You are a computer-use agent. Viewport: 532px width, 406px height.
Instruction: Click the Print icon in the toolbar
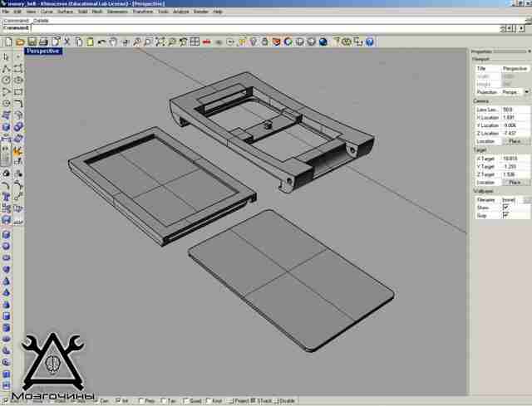pos(43,42)
